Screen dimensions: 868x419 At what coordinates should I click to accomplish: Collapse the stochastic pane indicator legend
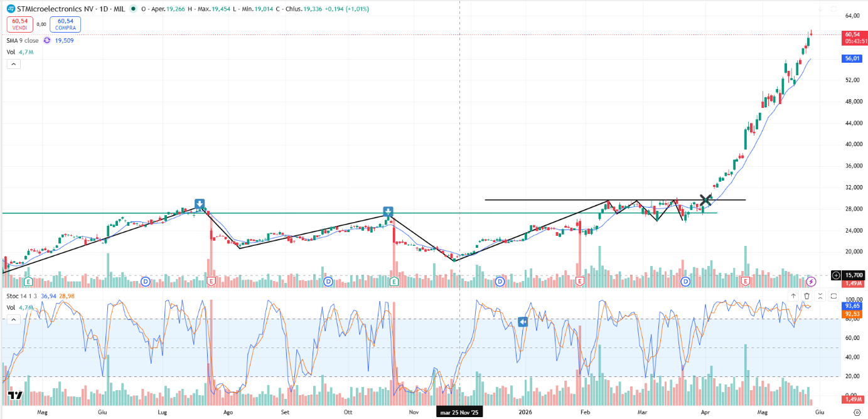(x=14, y=319)
